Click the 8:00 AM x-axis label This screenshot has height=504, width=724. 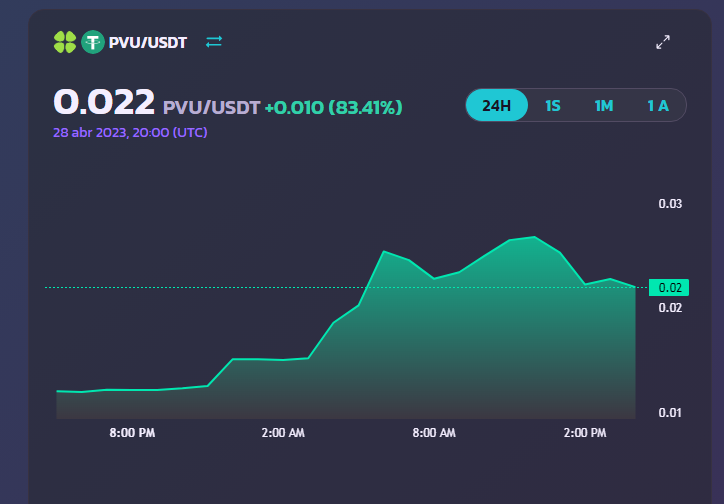pyautogui.click(x=434, y=433)
